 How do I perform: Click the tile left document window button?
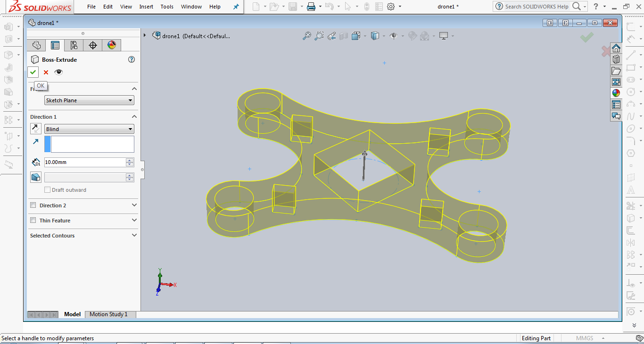click(x=550, y=23)
